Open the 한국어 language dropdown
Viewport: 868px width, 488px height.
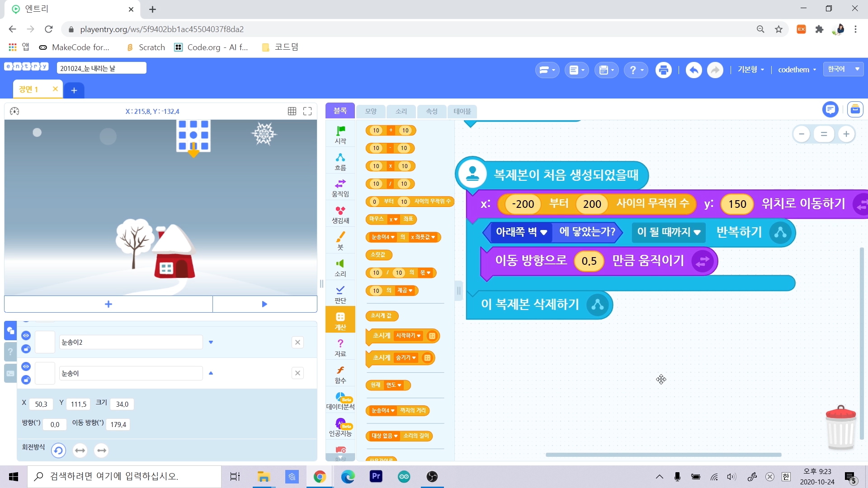843,69
